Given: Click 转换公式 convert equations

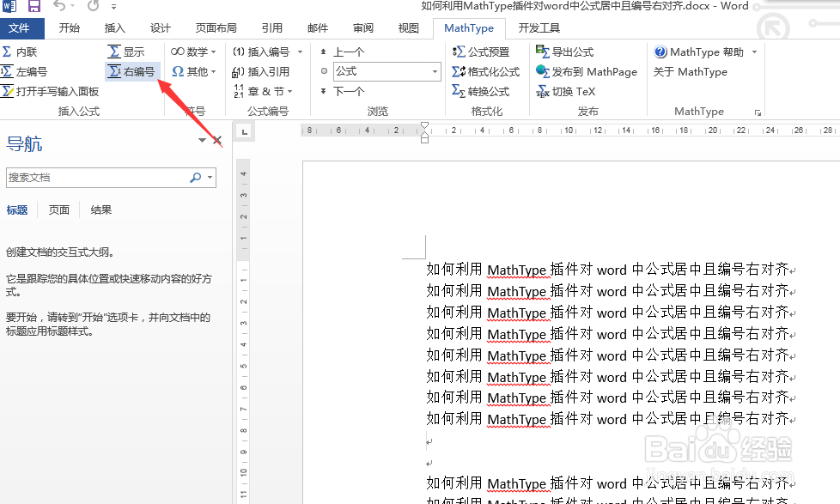Looking at the screenshot, I should [x=480, y=92].
